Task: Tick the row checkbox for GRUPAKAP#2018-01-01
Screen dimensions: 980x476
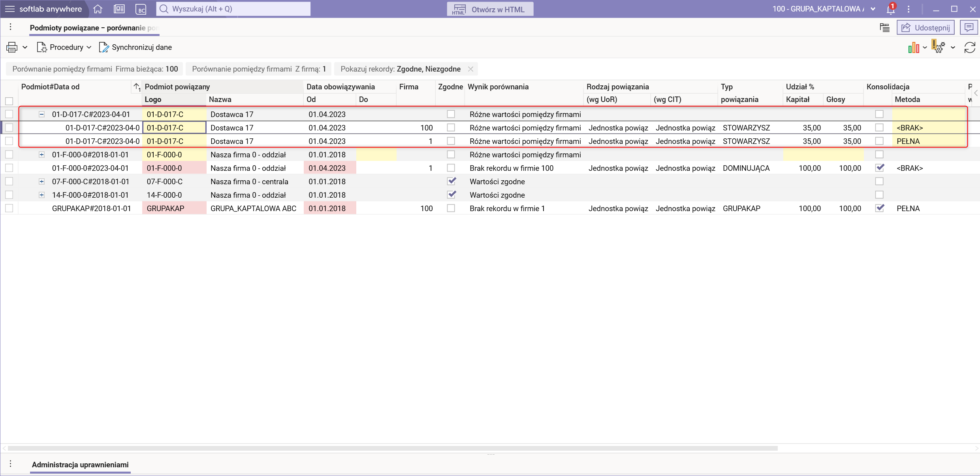Action: coord(9,208)
